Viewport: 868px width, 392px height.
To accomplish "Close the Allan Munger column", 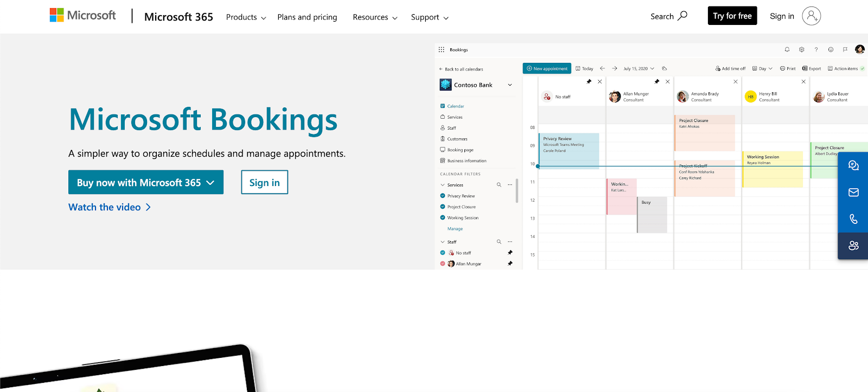I will pyautogui.click(x=668, y=81).
